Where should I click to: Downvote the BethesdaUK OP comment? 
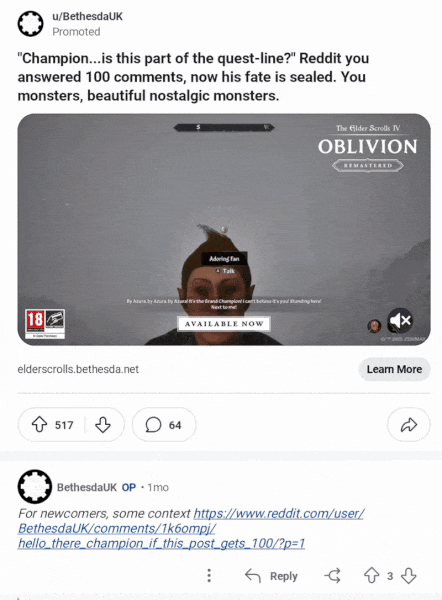[409, 576]
